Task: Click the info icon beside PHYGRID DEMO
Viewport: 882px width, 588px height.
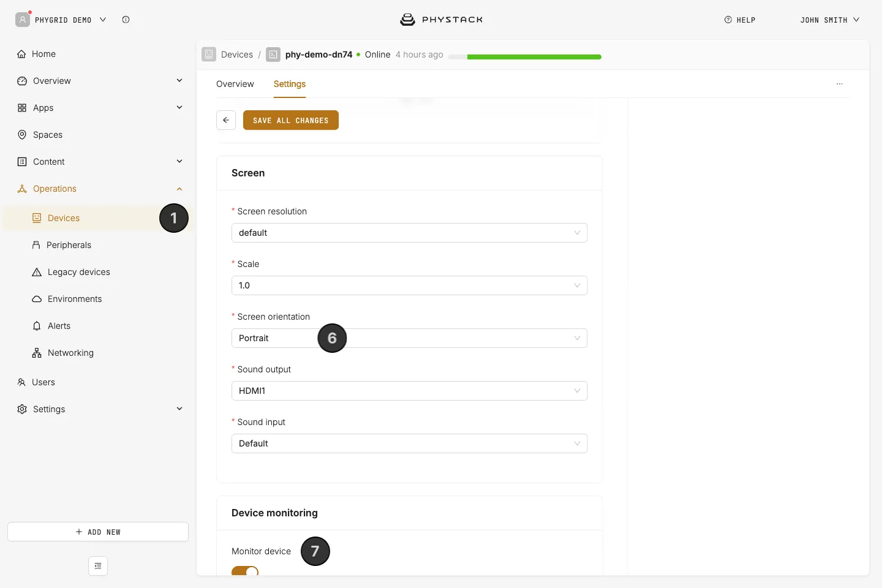Action: click(x=126, y=20)
